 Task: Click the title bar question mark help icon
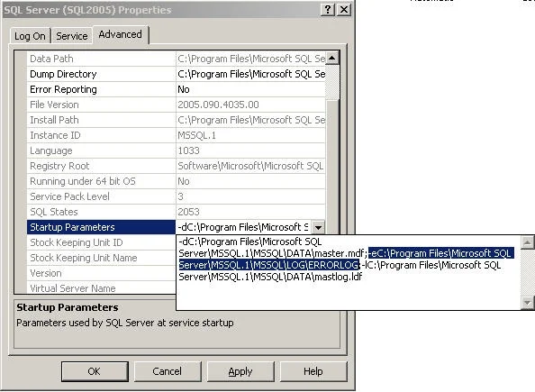(328, 10)
